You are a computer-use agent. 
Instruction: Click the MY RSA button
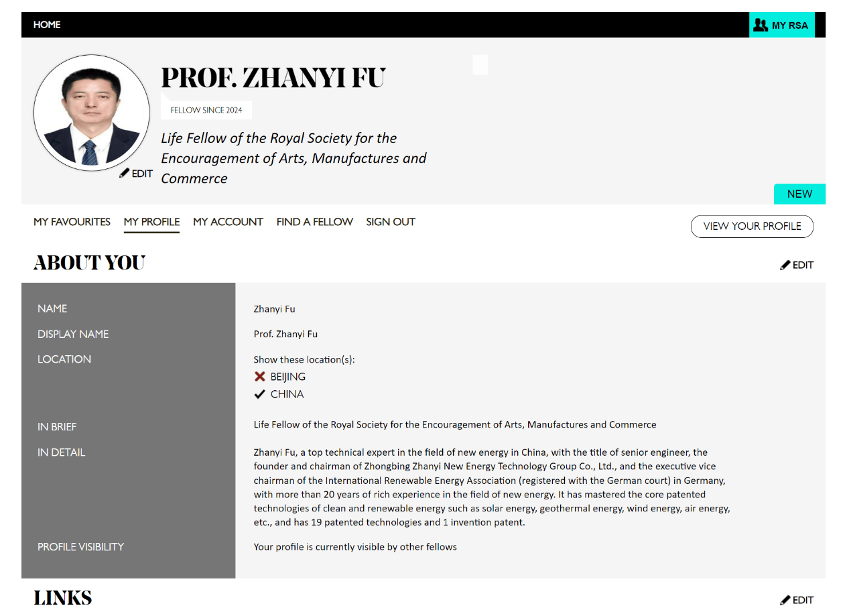782,25
